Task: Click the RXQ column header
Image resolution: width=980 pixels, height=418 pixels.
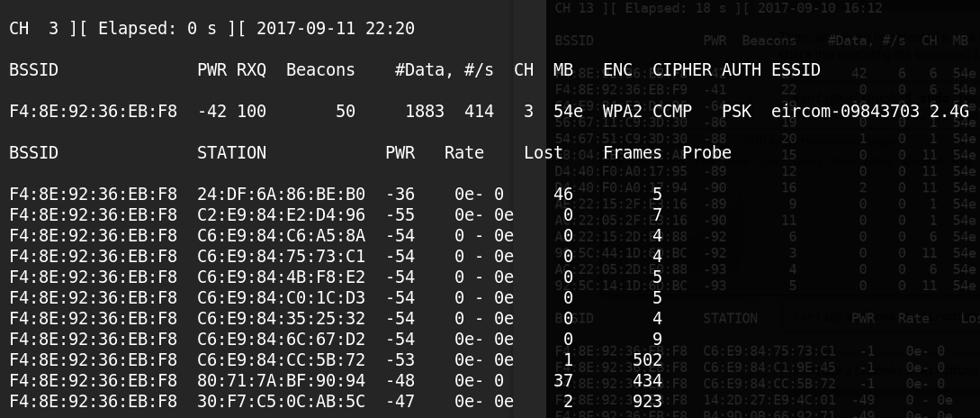Action: 251,70
